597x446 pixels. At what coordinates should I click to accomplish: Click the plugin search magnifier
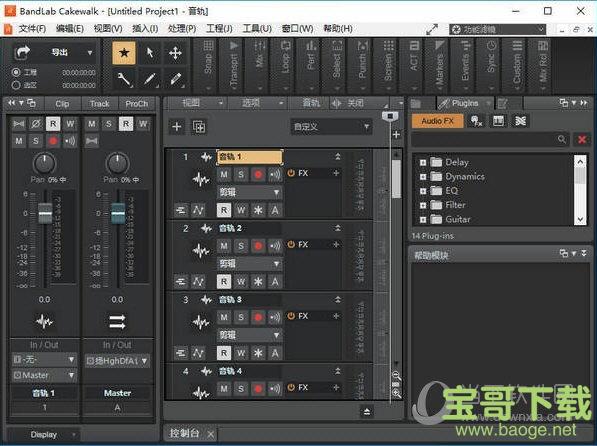point(562,139)
